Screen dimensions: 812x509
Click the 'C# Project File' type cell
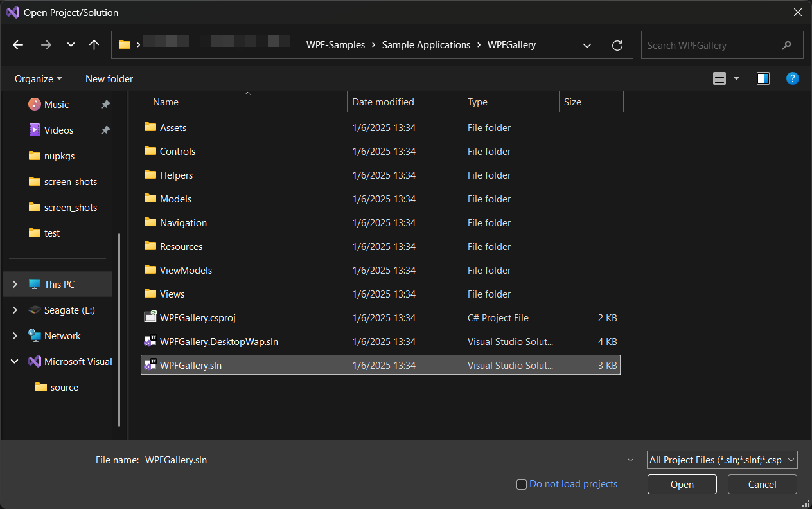tap(498, 317)
